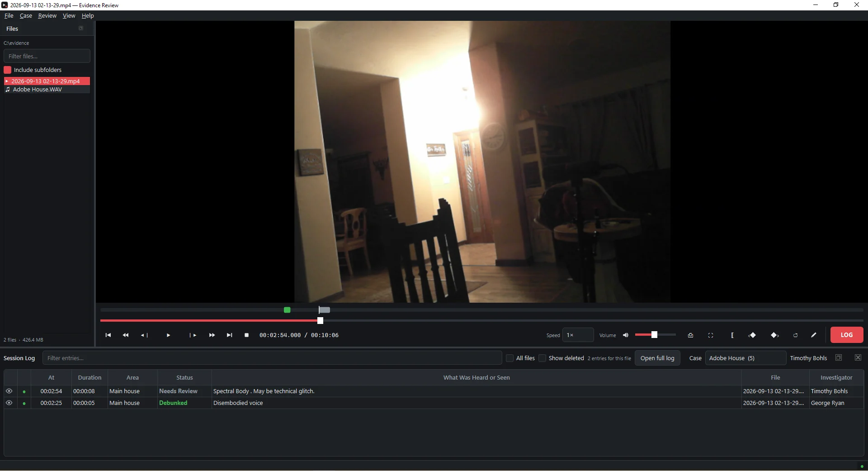
Task: Set the mark-in bracket point
Action: pyautogui.click(x=732, y=335)
